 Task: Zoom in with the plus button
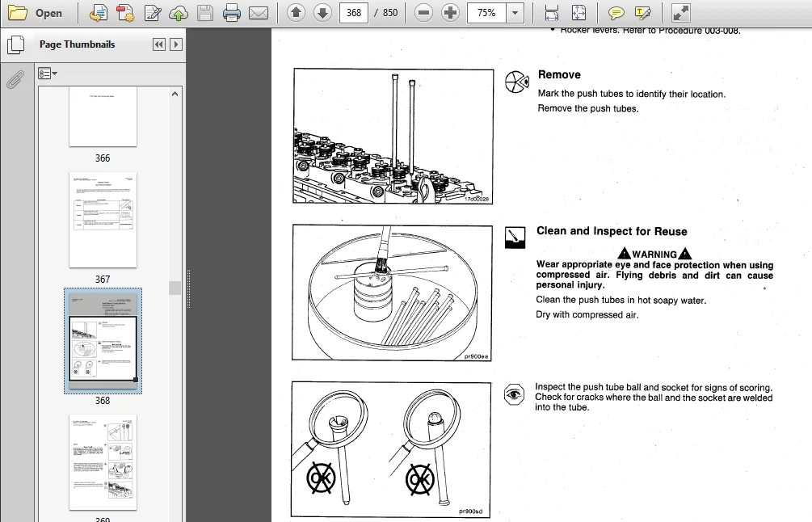pyautogui.click(x=450, y=12)
